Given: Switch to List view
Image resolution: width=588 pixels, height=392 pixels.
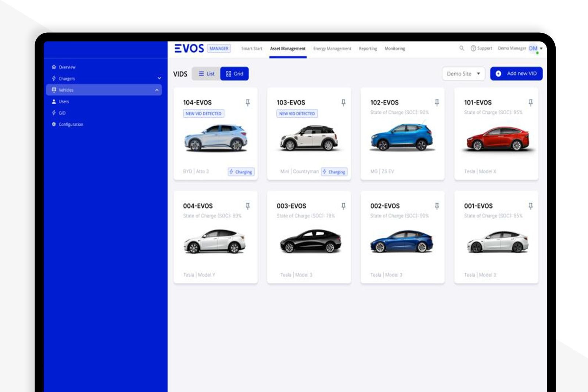Looking at the screenshot, I should coord(206,73).
